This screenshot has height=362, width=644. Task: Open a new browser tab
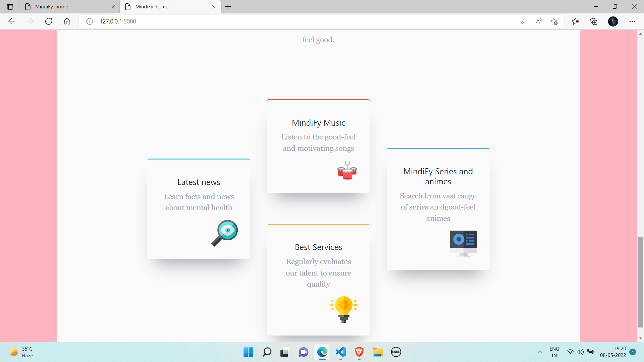(228, 7)
